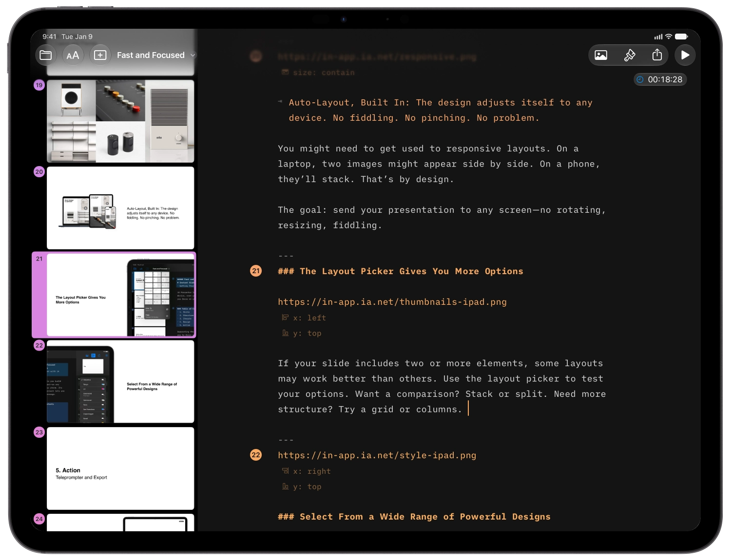Click the 'size: contain' image icon
Viewport: 731px width, 560px height.
[285, 72]
